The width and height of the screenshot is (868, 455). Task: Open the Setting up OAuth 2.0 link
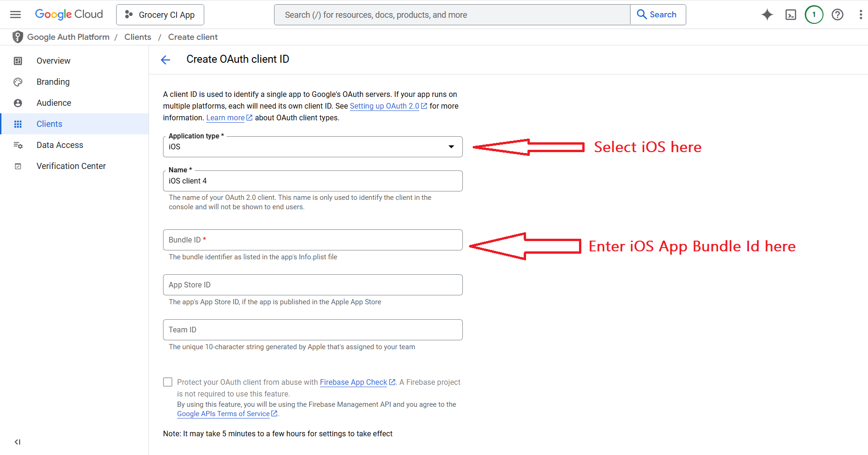384,106
